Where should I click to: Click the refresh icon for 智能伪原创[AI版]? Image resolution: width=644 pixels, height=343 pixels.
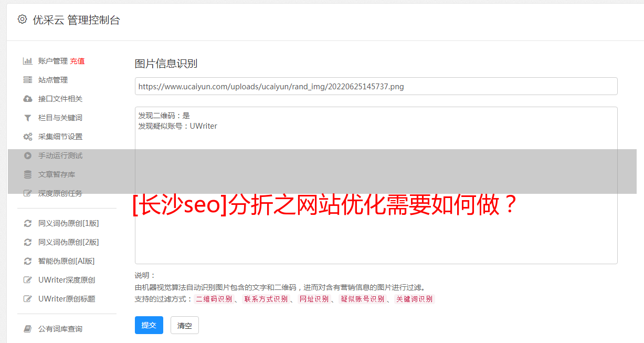pyautogui.click(x=28, y=261)
